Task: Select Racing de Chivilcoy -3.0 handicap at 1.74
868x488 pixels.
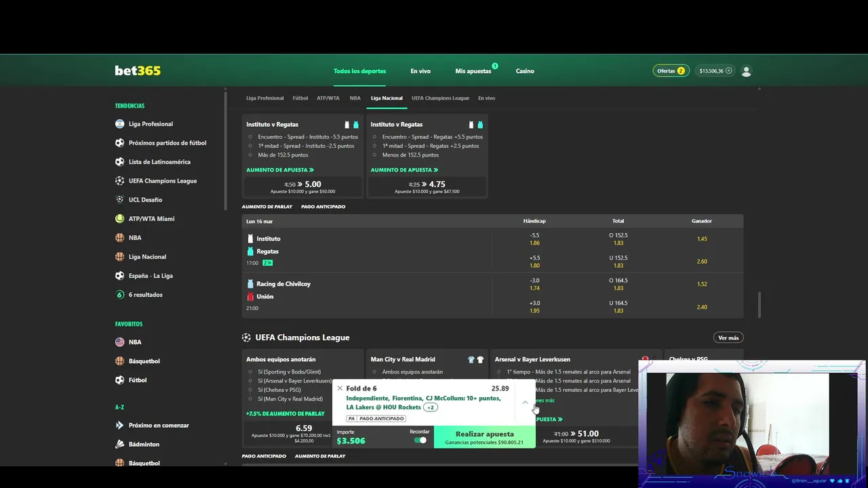Action: pyautogui.click(x=534, y=284)
